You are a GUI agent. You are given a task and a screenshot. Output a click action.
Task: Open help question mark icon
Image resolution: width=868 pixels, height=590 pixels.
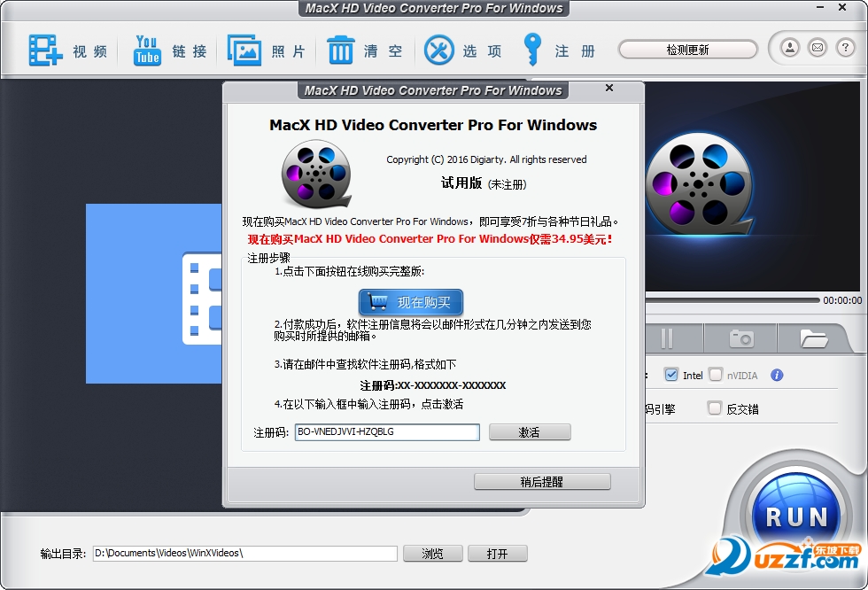(x=845, y=48)
